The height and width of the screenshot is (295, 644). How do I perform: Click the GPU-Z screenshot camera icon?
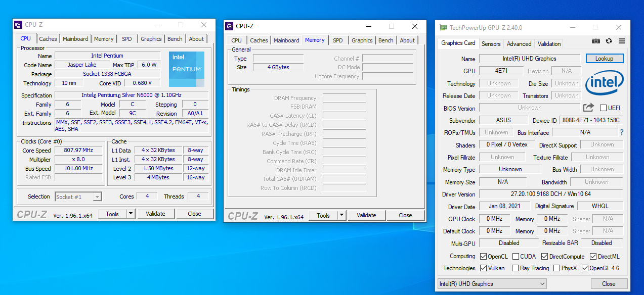[x=596, y=41]
